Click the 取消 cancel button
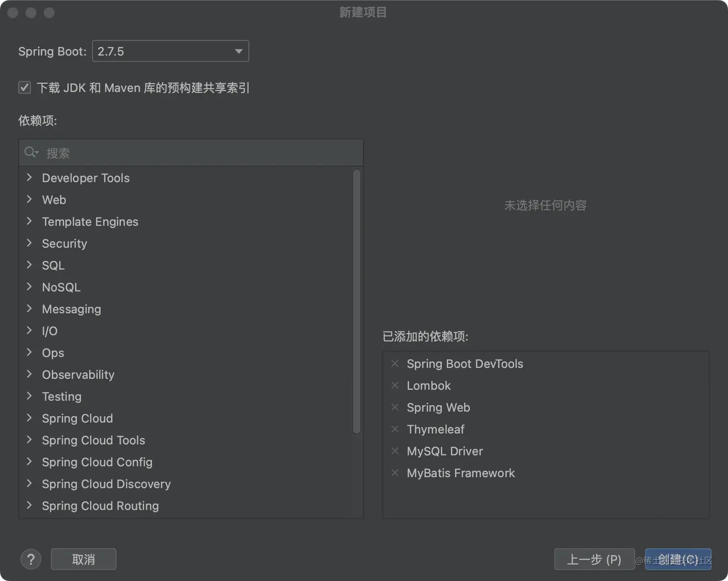The image size is (728, 581). click(84, 559)
